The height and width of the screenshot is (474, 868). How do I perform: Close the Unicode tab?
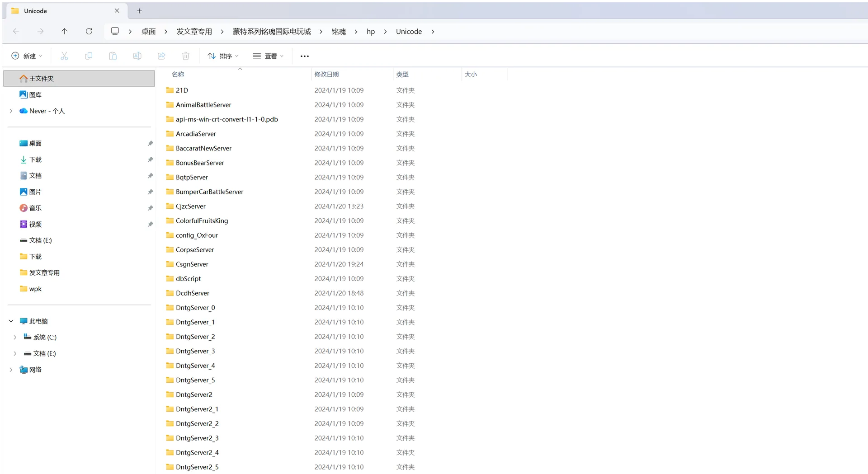tap(117, 11)
